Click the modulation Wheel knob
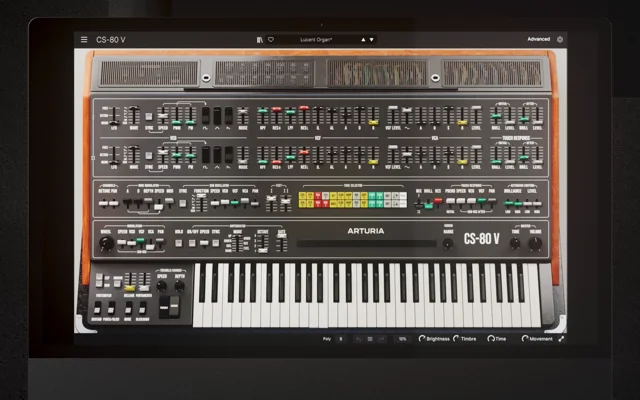Image resolution: width=640 pixels, height=400 pixels. click(107, 243)
